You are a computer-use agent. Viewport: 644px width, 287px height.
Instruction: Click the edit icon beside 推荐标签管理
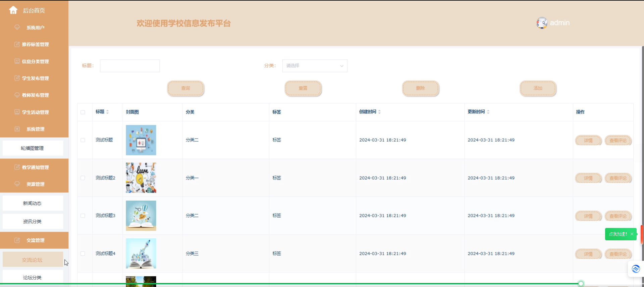17,44
